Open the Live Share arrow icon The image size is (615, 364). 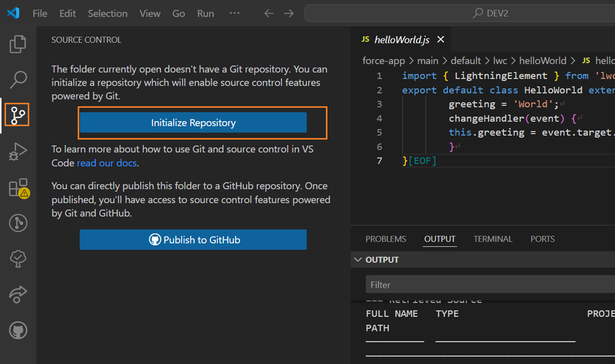(x=18, y=294)
